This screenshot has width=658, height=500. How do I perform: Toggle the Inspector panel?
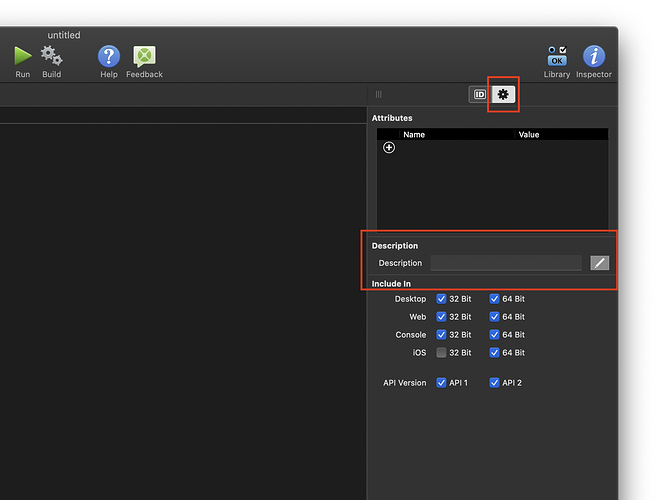594,56
